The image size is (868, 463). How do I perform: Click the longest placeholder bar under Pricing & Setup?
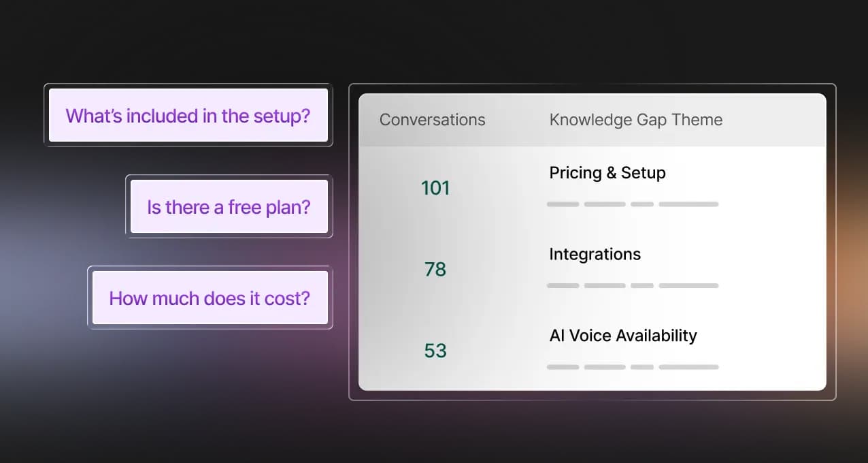(x=688, y=204)
